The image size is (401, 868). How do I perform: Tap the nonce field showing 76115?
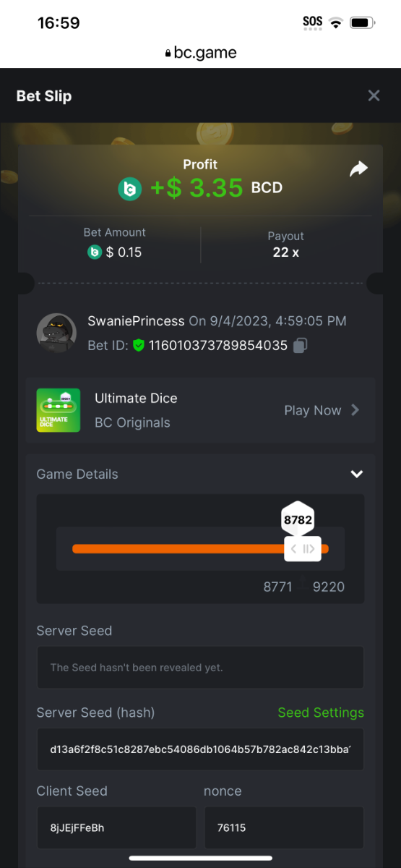tap(284, 827)
